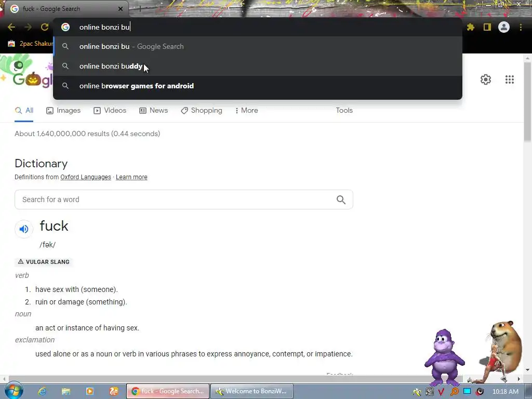The height and width of the screenshot is (399, 532).
Task: Click the address bar text 'online bonzi bu'
Action: click(104, 27)
